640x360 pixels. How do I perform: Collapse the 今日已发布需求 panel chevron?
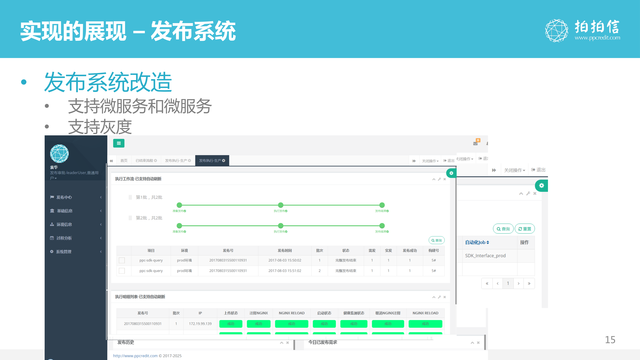coord(472,343)
